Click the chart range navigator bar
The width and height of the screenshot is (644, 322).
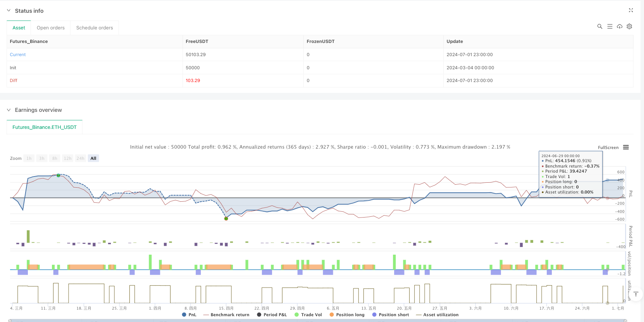pyautogui.click(x=317, y=320)
